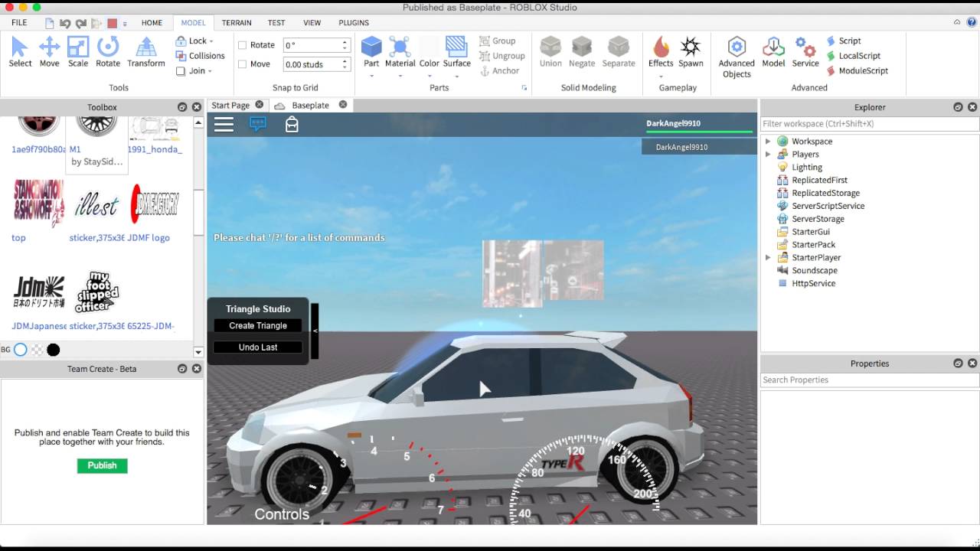
Task: Increase the Move studs stepper
Action: point(345,61)
